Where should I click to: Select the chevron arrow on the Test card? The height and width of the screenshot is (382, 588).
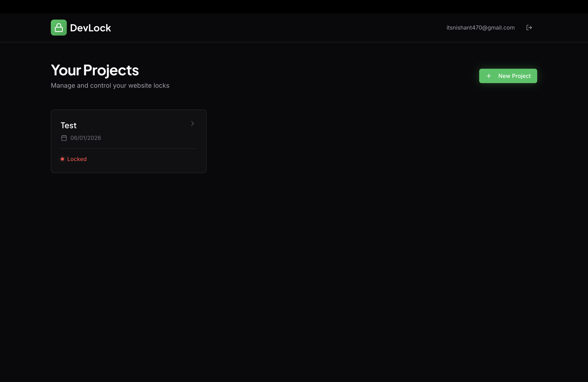[x=192, y=123]
